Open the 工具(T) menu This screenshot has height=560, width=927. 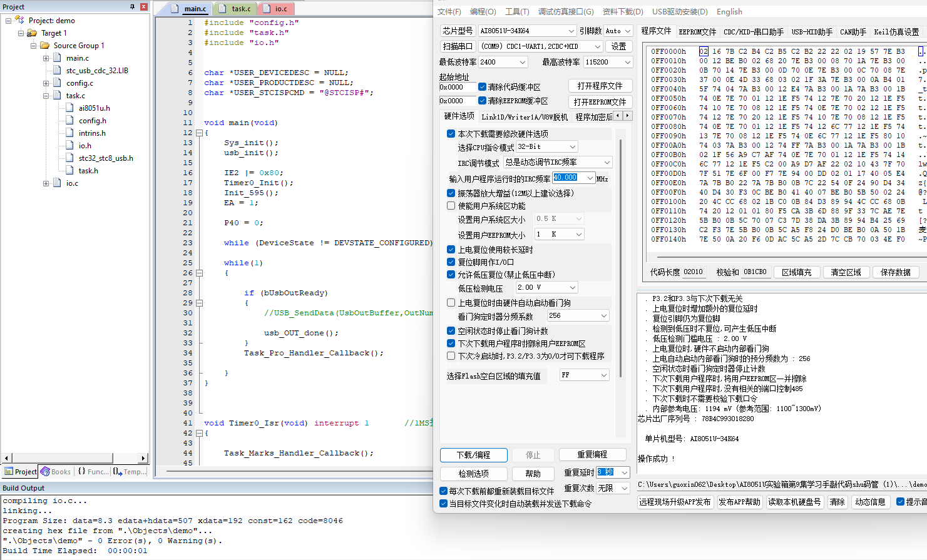coord(517,11)
